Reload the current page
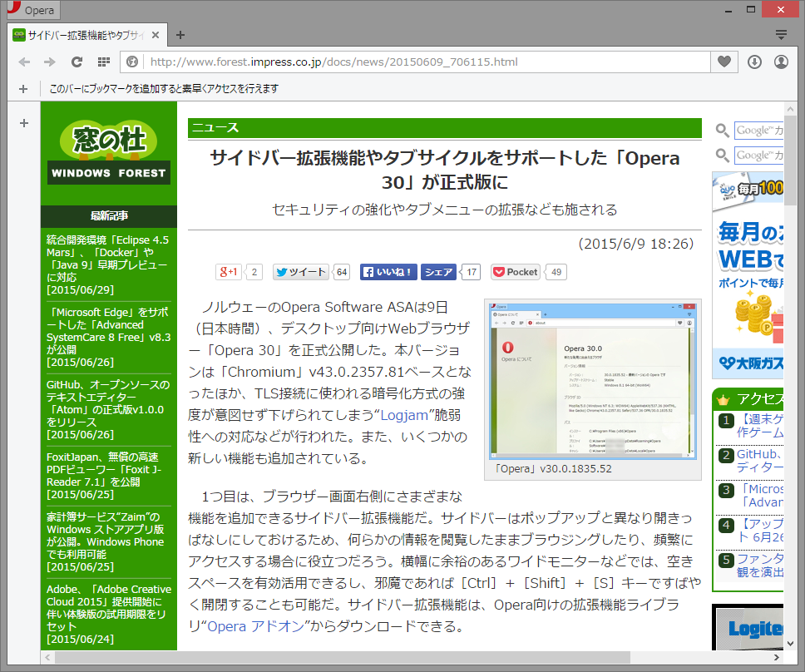Viewport: 805px width, 672px height. coord(77,62)
